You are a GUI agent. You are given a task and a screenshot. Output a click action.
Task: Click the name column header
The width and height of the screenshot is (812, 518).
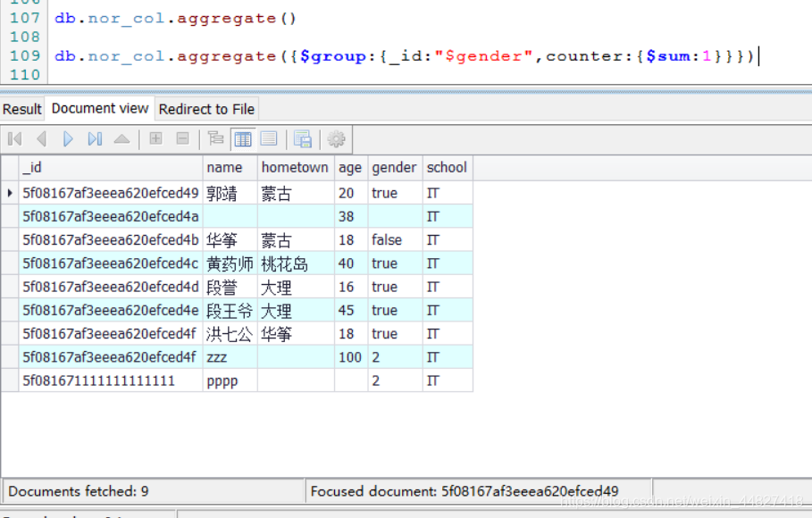[x=230, y=167]
